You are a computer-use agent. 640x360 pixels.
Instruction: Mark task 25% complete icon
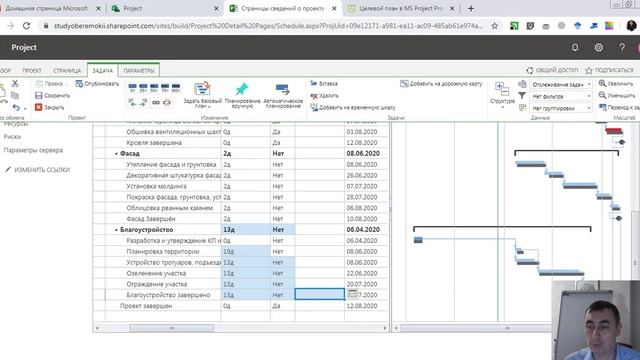(x=143, y=88)
